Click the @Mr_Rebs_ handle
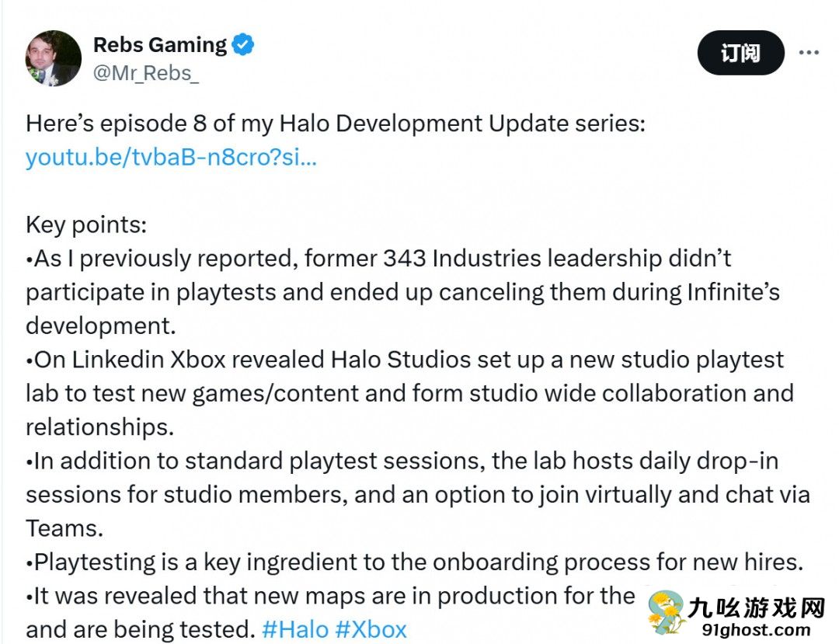 click(x=146, y=74)
